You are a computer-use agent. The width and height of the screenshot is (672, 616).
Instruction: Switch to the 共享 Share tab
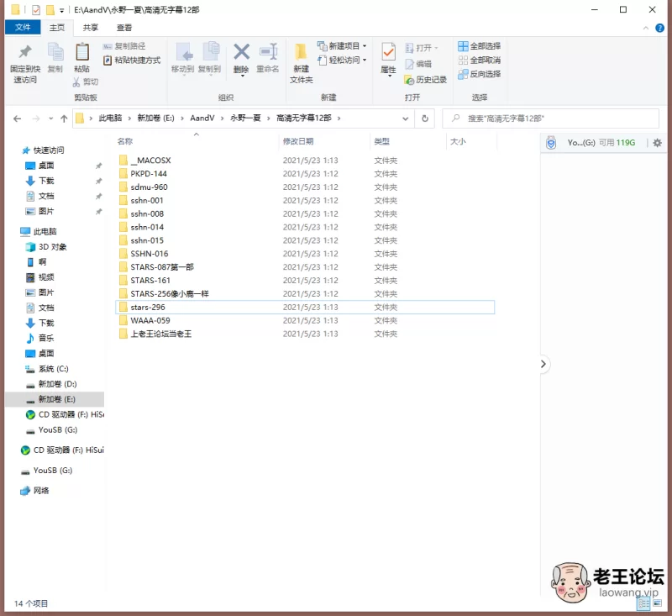click(x=91, y=28)
